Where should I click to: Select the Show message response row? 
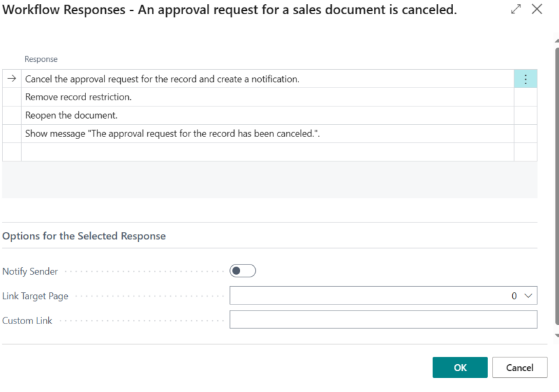pyautogui.click(x=170, y=133)
